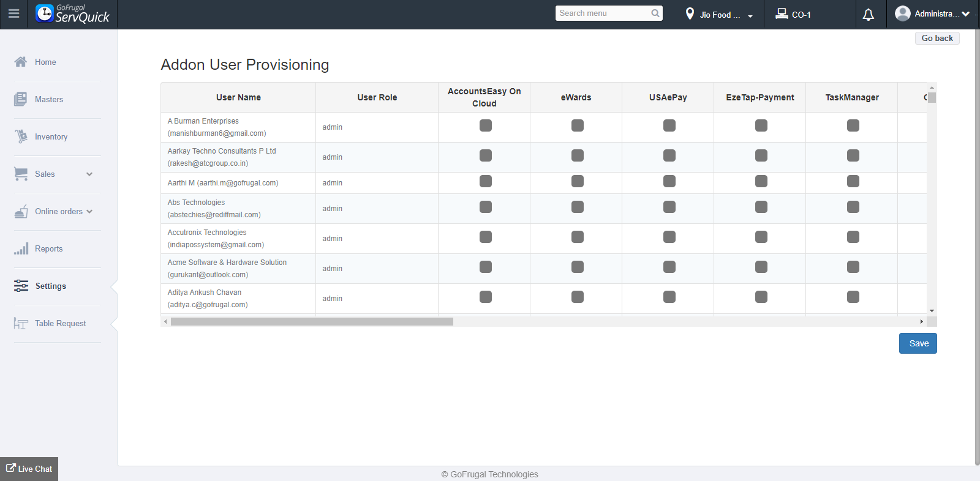980x481 pixels.
Task: Expand the Online orders submenu
Action: click(x=89, y=211)
